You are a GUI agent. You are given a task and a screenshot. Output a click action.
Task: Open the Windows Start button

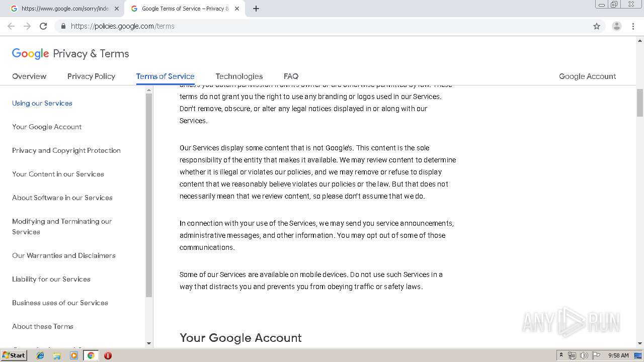(14, 355)
